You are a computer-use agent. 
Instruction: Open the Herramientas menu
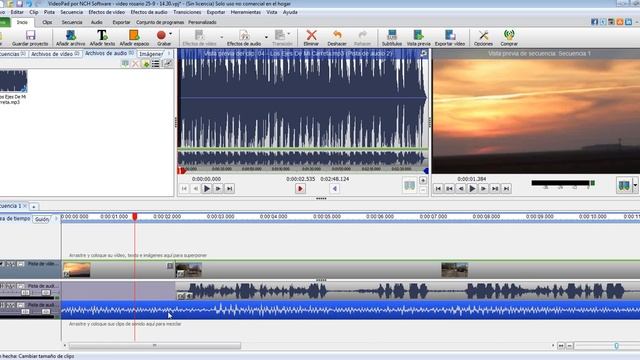pos(246,12)
